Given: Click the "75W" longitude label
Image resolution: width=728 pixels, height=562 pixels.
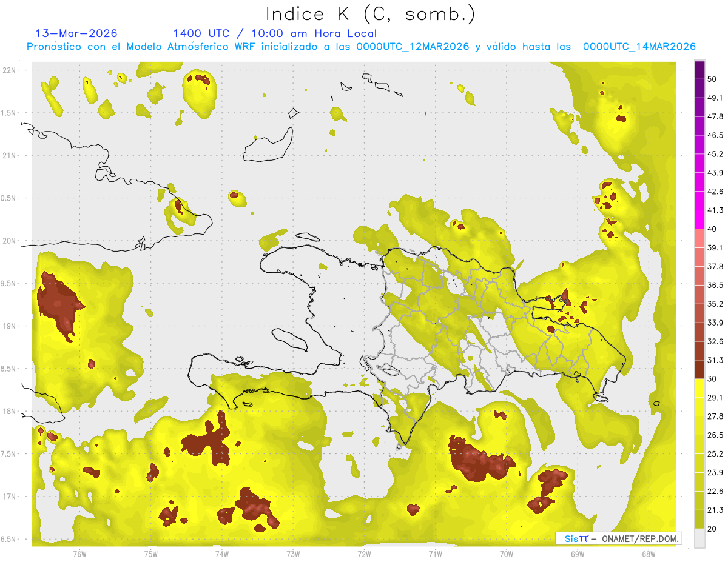Looking at the screenshot, I should (151, 554).
